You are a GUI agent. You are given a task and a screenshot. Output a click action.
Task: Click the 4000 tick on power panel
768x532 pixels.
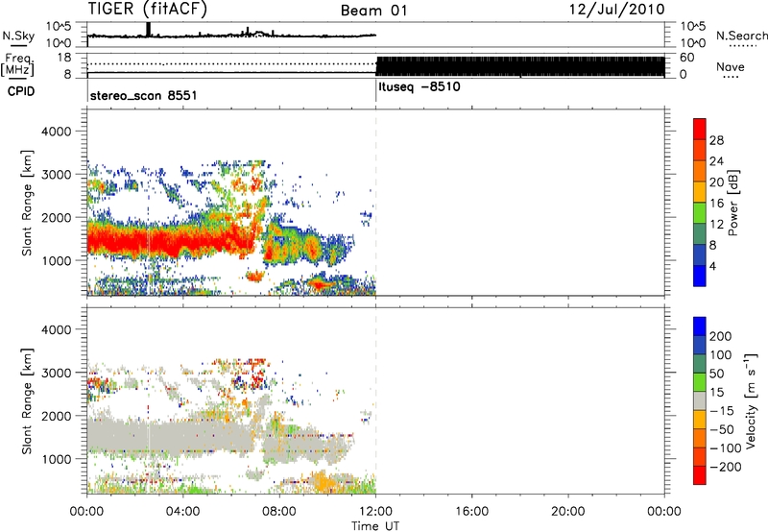[x=56, y=132]
